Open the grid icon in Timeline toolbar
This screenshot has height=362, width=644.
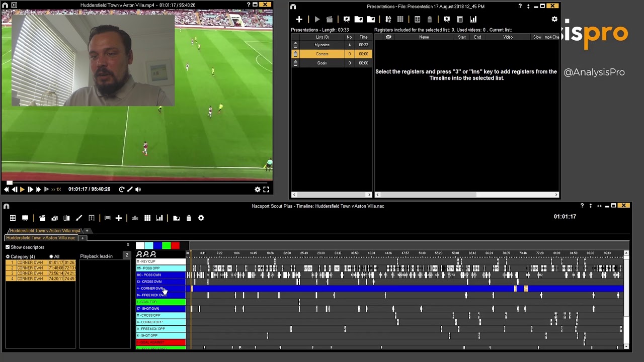tap(147, 218)
